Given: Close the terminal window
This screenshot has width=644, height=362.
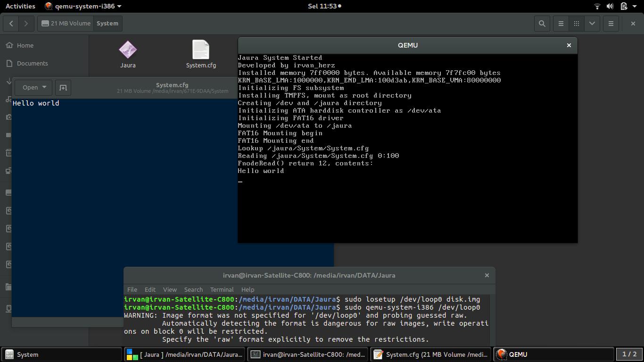Looking at the screenshot, I should 487,275.
